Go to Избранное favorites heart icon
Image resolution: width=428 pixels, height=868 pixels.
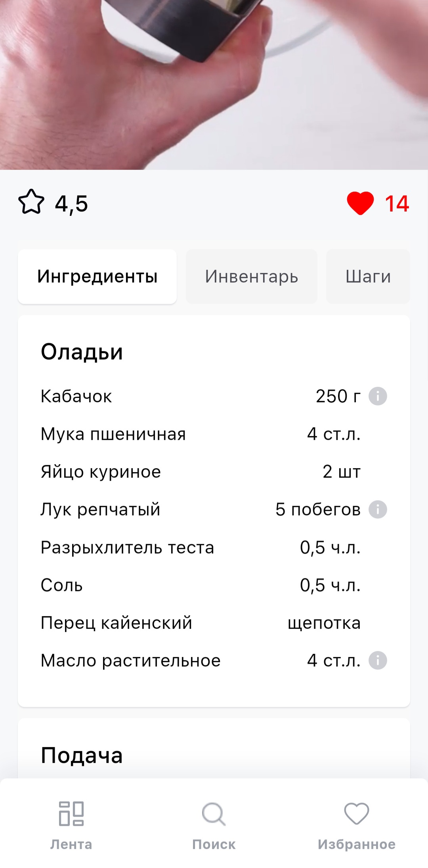click(356, 813)
